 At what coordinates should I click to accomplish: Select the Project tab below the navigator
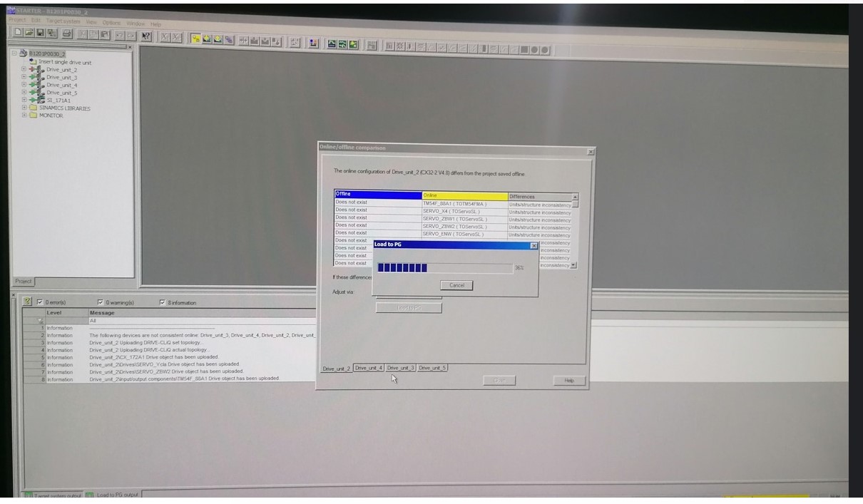25,281
